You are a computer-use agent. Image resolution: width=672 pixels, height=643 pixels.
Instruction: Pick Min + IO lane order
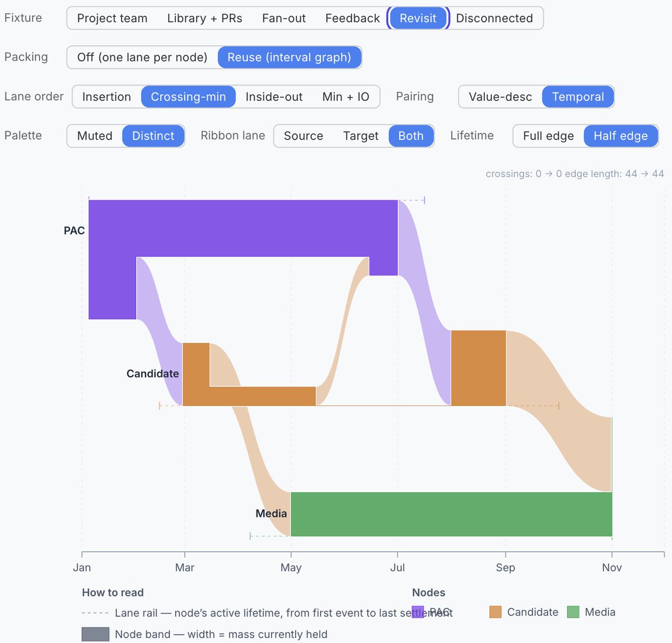(x=346, y=96)
